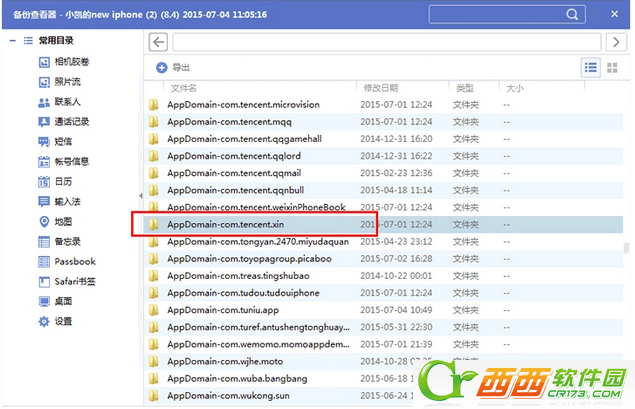The height and width of the screenshot is (409, 635).
Task: Open the 短信 messages icon
Action: point(44,142)
